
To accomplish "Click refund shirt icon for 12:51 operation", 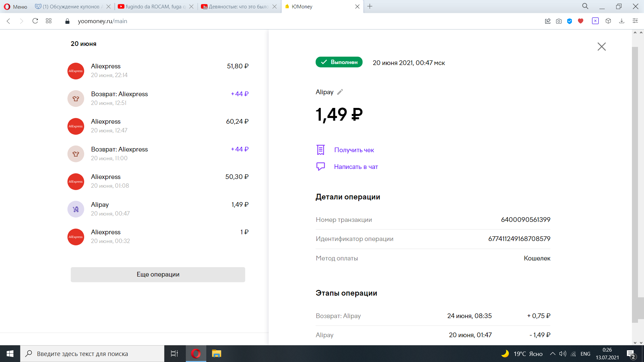I will coord(76,99).
